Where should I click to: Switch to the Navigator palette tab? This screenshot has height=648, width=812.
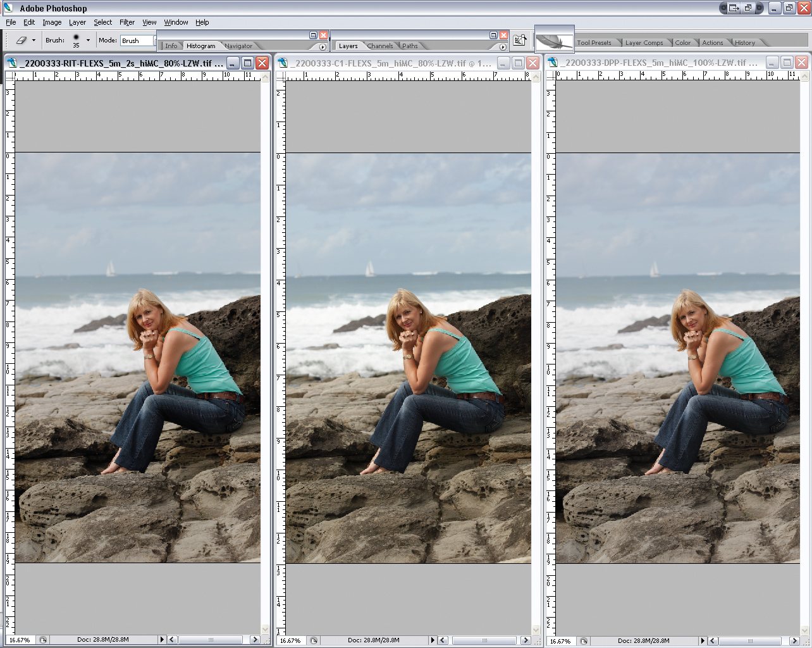(238, 46)
